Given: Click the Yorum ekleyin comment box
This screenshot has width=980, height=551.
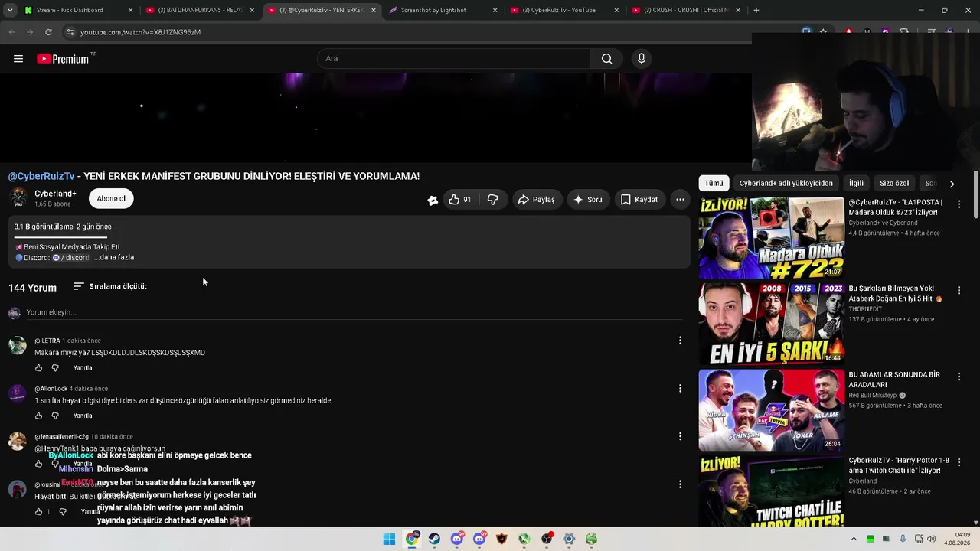Looking at the screenshot, I should click(x=354, y=312).
